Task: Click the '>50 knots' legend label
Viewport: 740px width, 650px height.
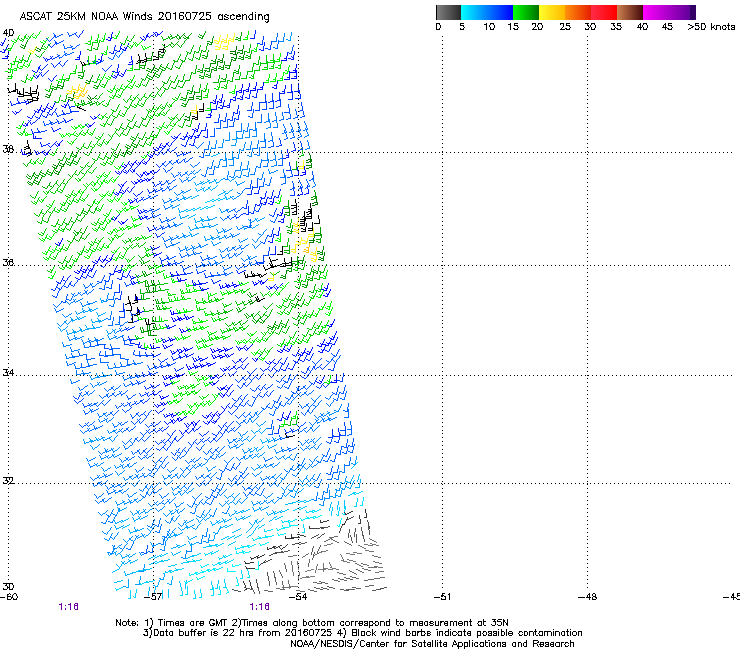Action: (711, 27)
